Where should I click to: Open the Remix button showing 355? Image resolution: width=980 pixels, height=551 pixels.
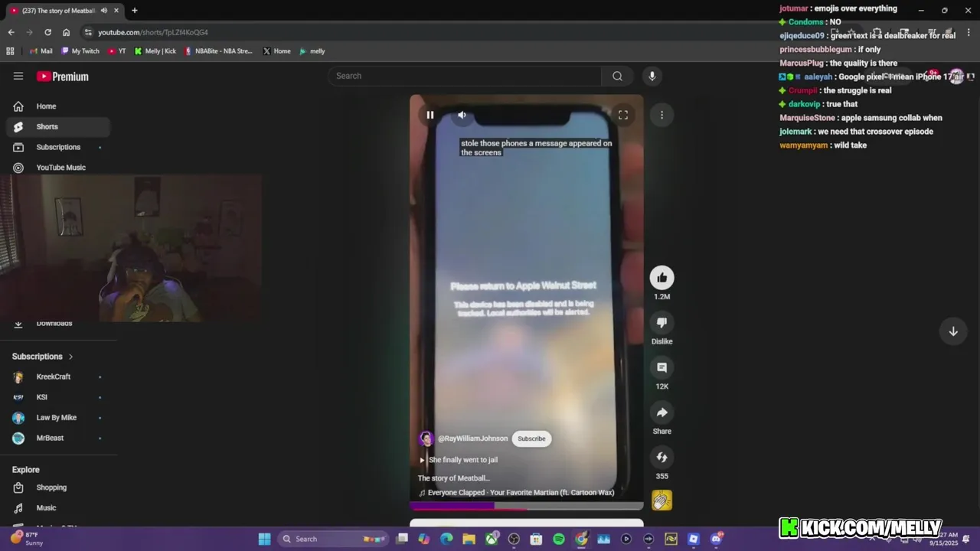coord(661,458)
